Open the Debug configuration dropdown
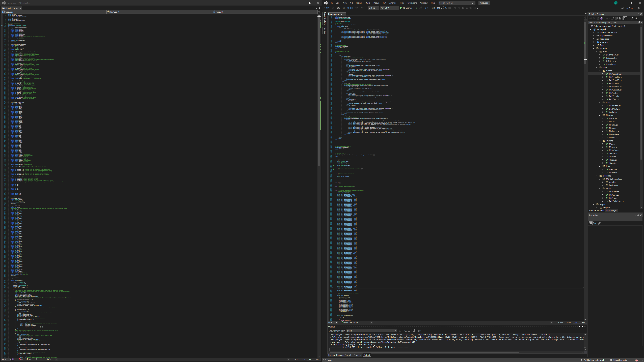 click(x=374, y=8)
